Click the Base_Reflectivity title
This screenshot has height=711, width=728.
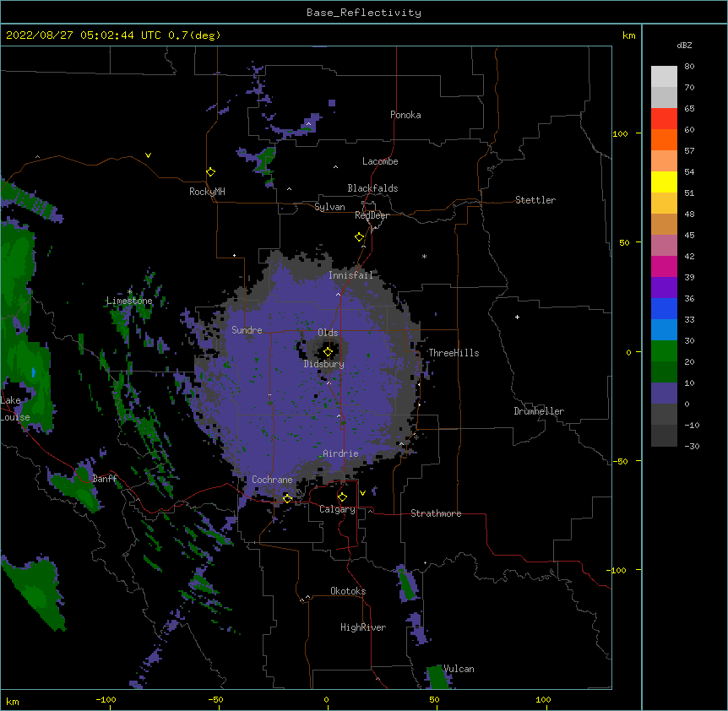364,13
